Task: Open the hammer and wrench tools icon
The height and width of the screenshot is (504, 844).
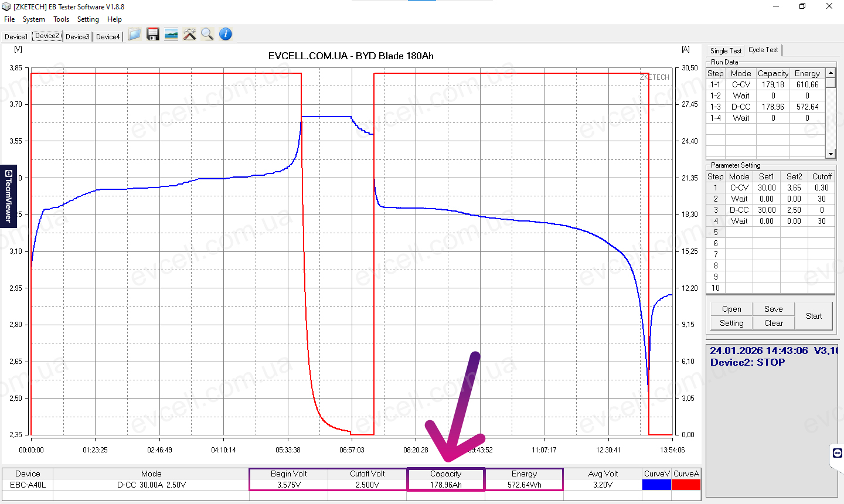Action: (189, 35)
